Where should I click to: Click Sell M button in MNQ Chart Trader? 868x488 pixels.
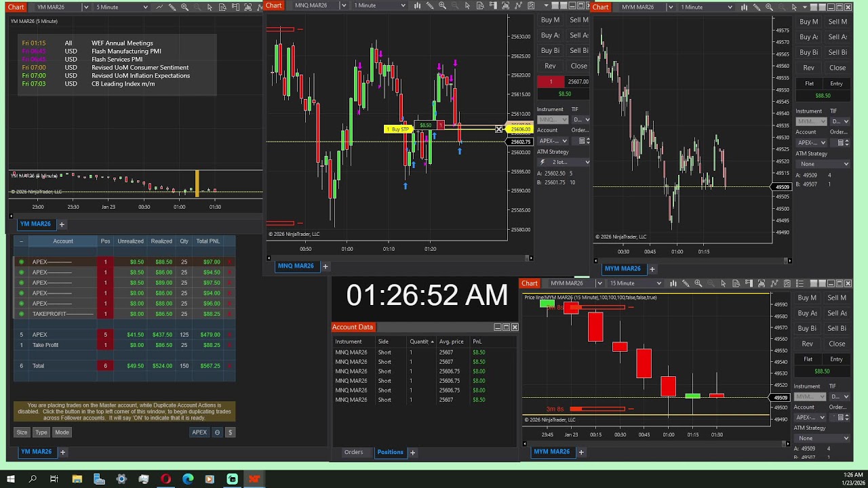pyautogui.click(x=578, y=20)
